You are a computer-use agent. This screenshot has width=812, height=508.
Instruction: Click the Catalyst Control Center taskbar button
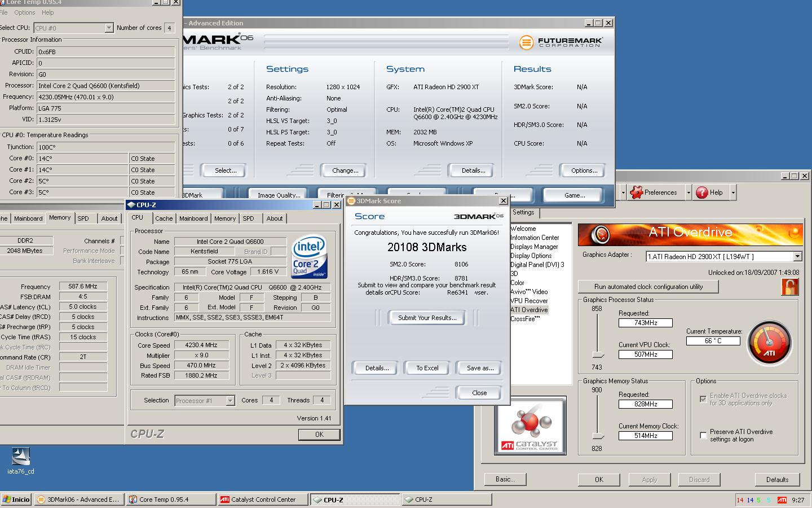[263, 500]
